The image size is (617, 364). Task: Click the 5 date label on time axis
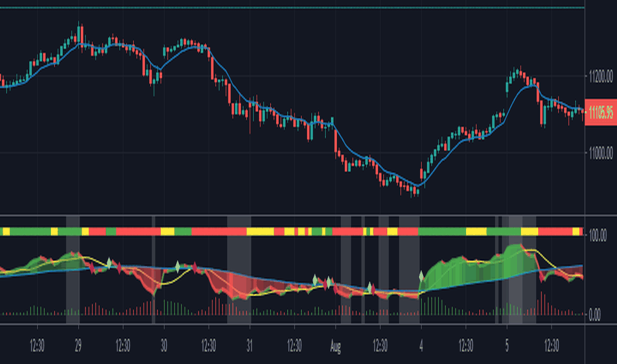click(507, 346)
